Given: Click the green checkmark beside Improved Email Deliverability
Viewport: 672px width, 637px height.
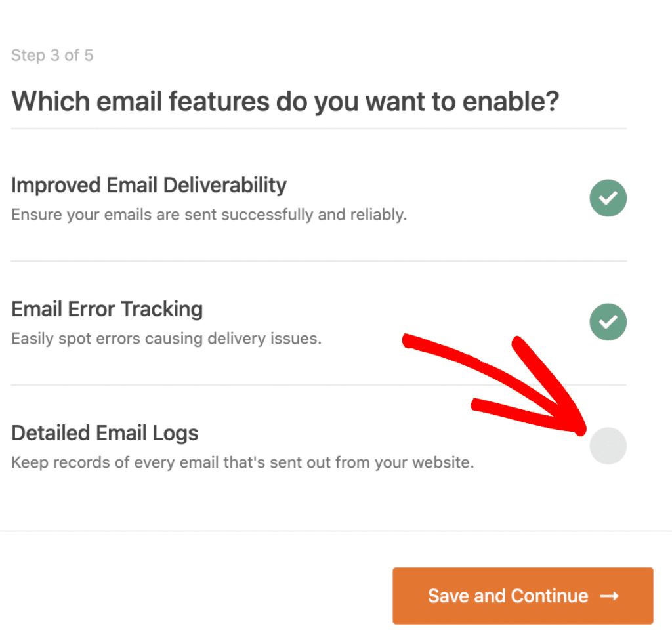Looking at the screenshot, I should [608, 197].
